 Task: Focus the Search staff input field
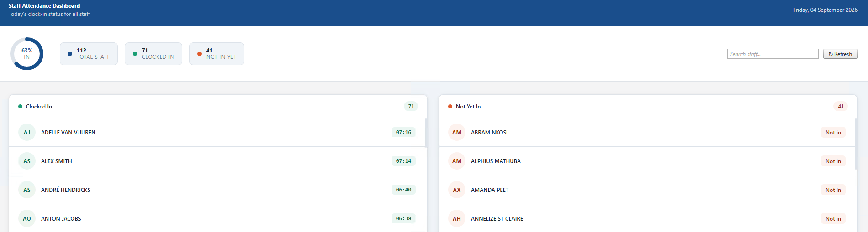pyautogui.click(x=773, y=54)
